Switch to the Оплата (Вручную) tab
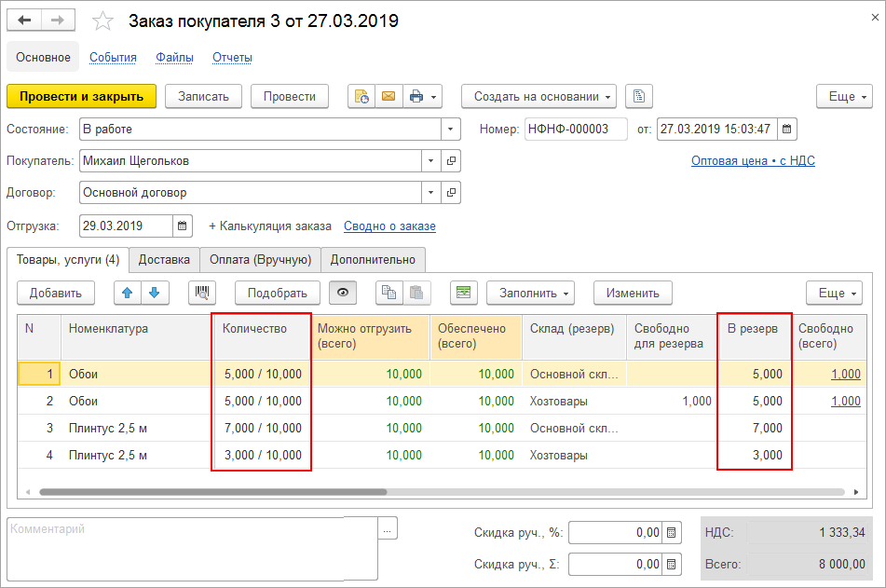Image resolution: width=886 pixels, height=588 pixels. [261, 260]
